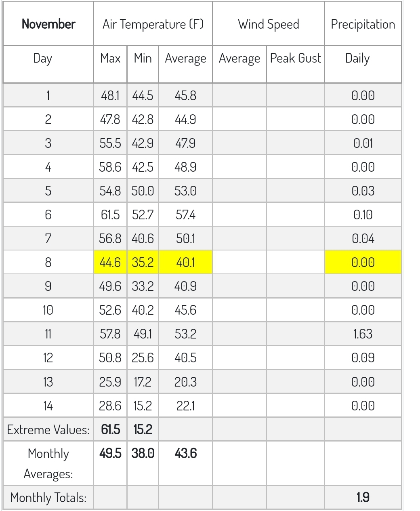Select the highlighted 40.1 average cell
This screenshot has height=511, width=420.
click(x=185, y=263)
